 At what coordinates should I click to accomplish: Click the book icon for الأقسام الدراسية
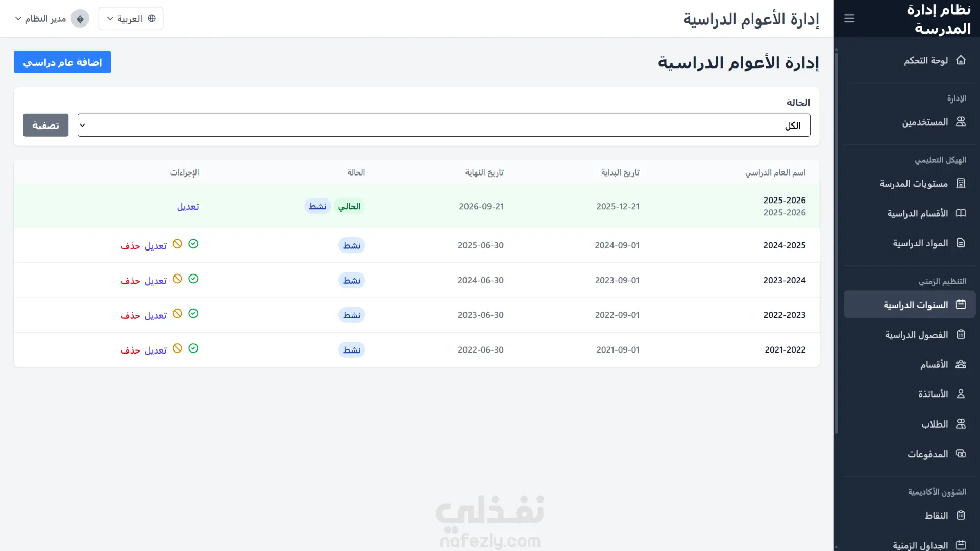point(961,213)
